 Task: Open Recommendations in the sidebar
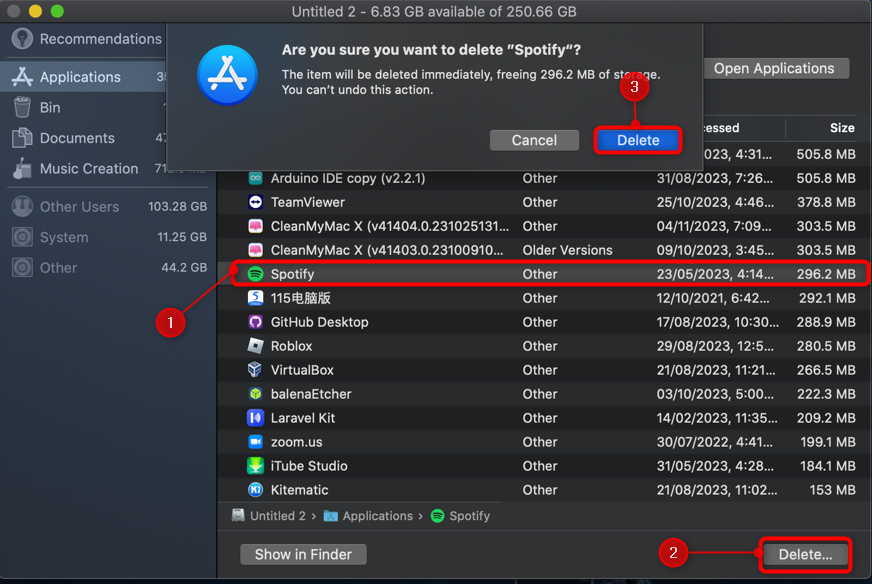coord(99,39)
